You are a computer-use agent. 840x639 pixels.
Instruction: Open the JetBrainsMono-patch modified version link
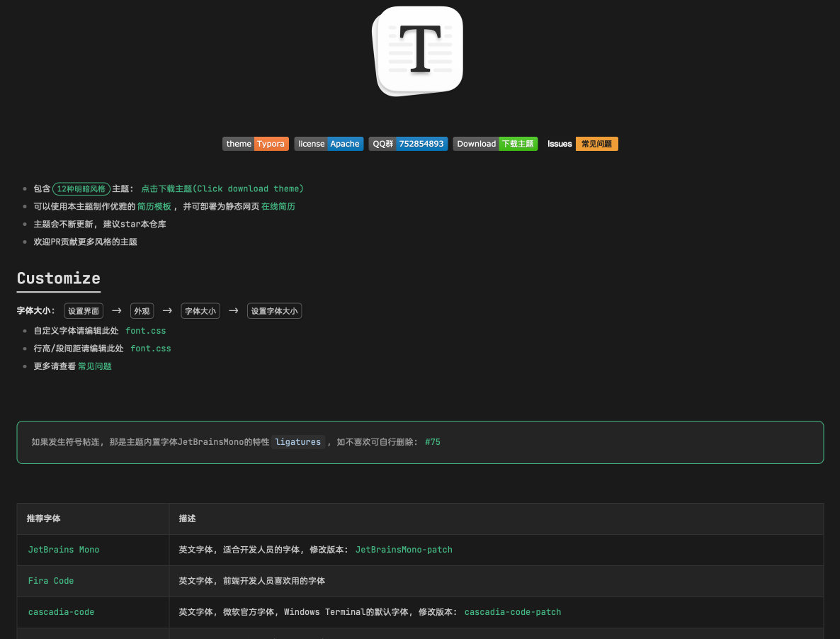[x=404, y=549]
